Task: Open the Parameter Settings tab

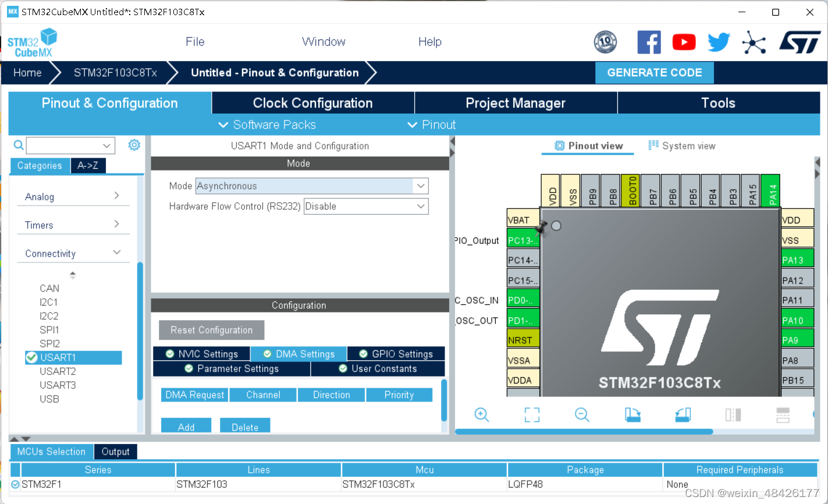Action: pos(232,368)
